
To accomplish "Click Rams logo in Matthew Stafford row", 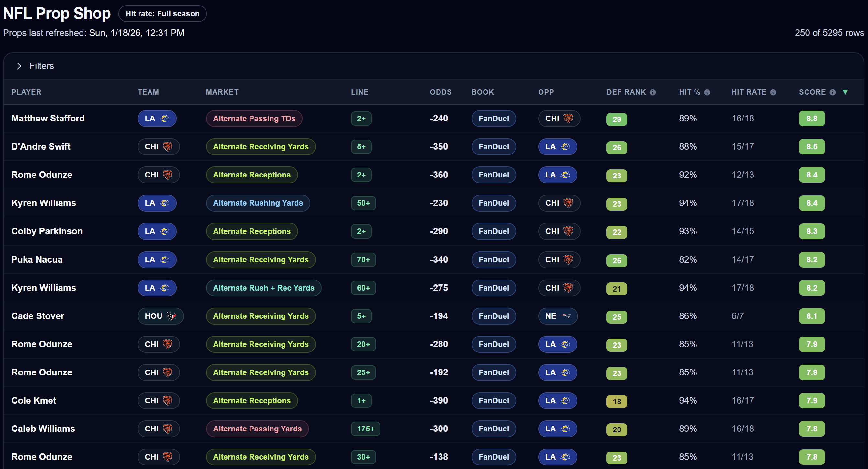I will pos(164,119).
